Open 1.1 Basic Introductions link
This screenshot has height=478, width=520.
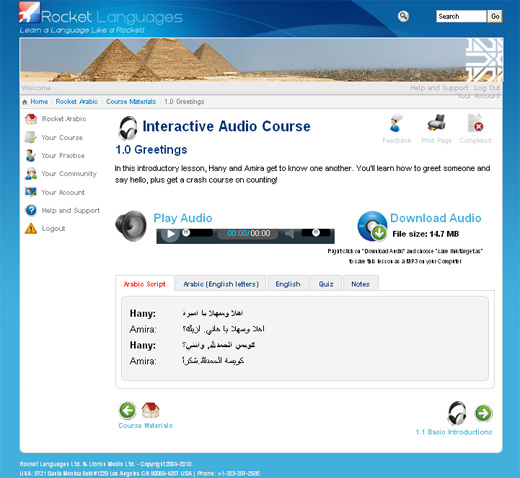pyautogui.click(x=454, y=432)
